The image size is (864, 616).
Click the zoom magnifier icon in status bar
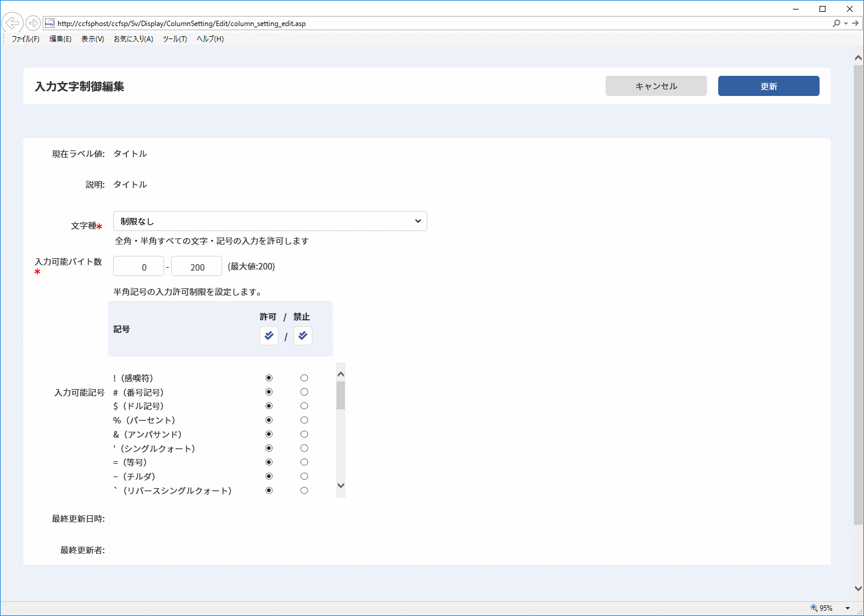[x=814, y=608]
